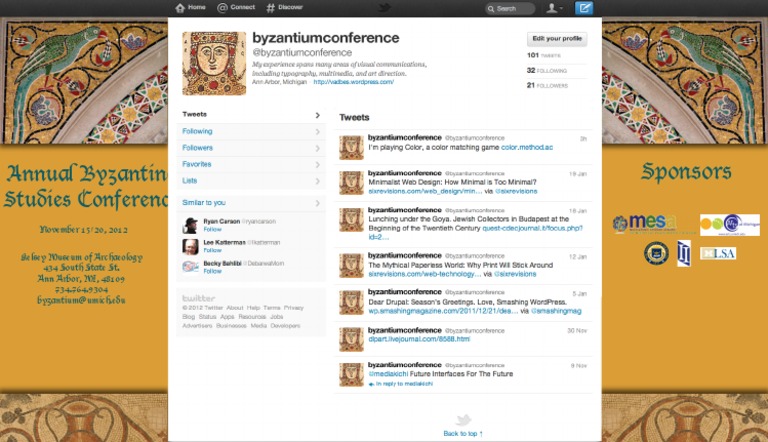Screen dimensions: 768x442
Task: Click the @smashingmag mention
Action: click(x=556, y=311)
